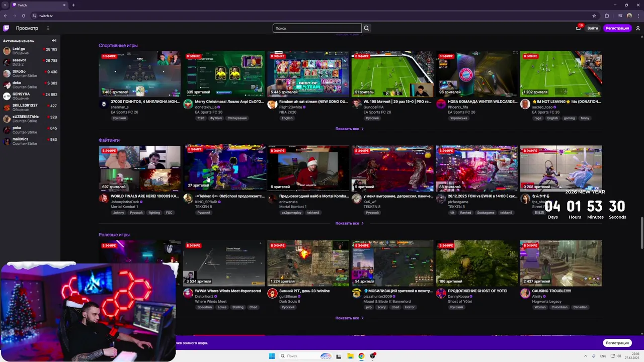Show all streams under Файтинги
644x362 pixels.
click(x=349, y=223)
